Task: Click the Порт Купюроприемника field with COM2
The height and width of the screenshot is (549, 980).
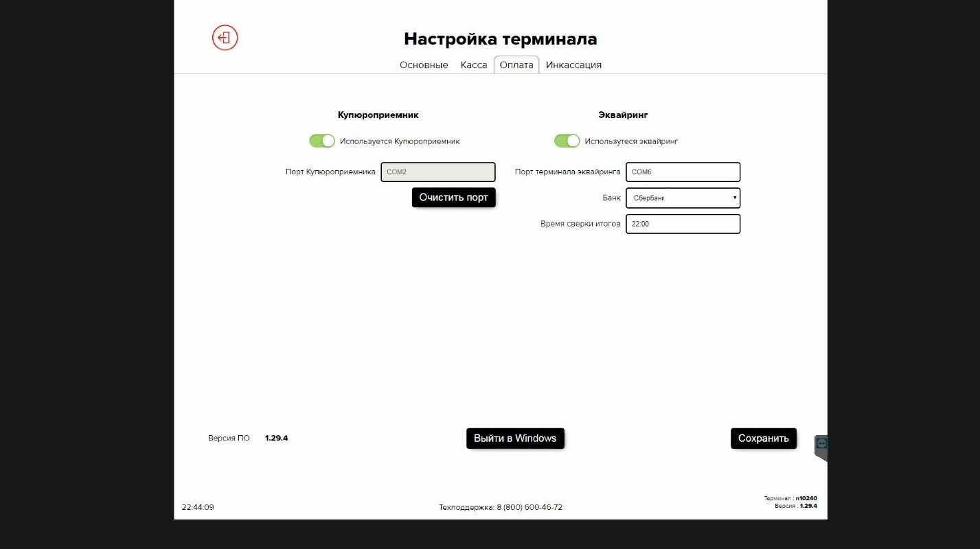Action: coord(437,172)
